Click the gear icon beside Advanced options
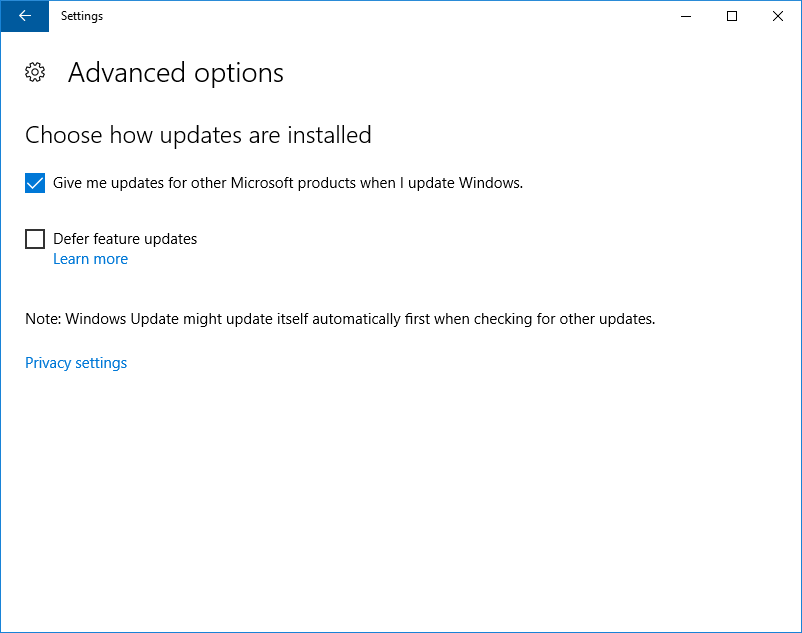802x633 pixels. point(35,72)
